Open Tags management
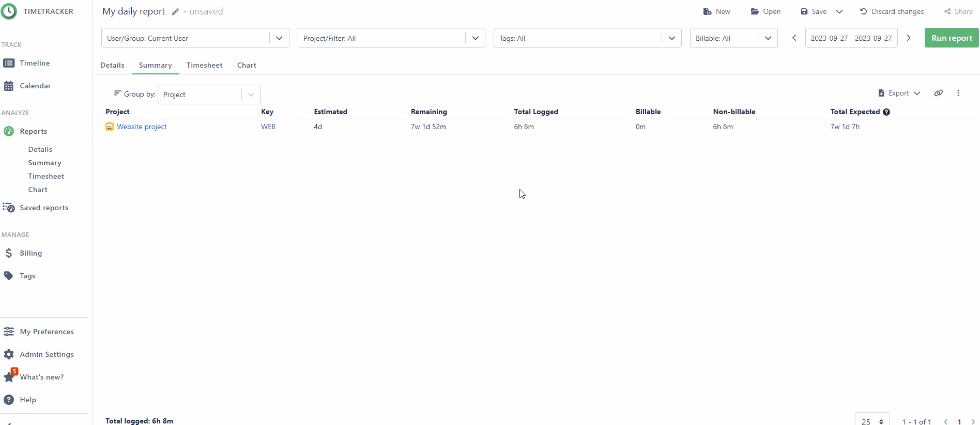Image resolution: width=980 pixels, height=425 pixels. click(x=27, y=276)
